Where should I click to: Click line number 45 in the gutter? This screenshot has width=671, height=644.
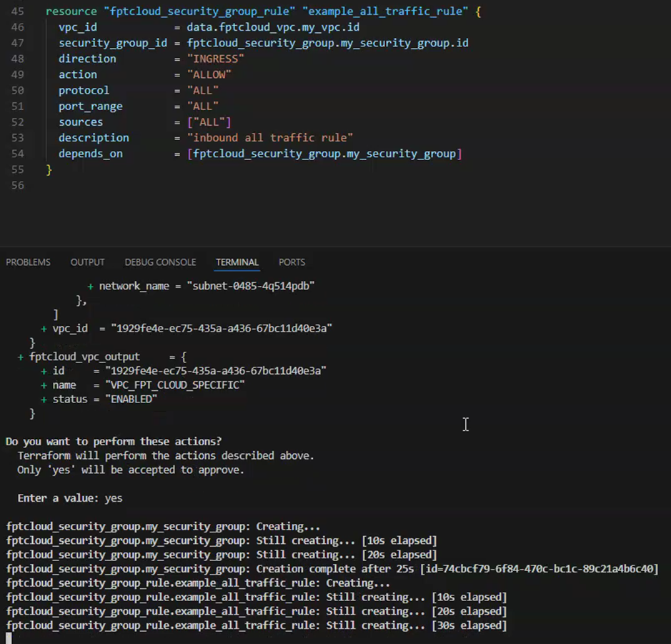click(18, 12)
